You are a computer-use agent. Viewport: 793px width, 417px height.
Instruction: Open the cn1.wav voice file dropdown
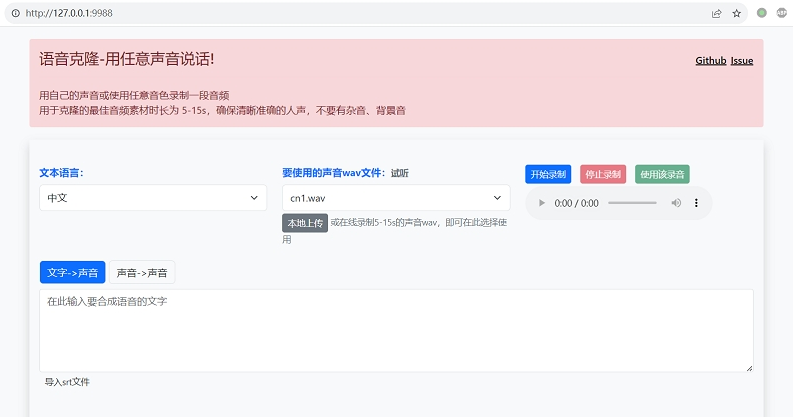tap(396, 198)
